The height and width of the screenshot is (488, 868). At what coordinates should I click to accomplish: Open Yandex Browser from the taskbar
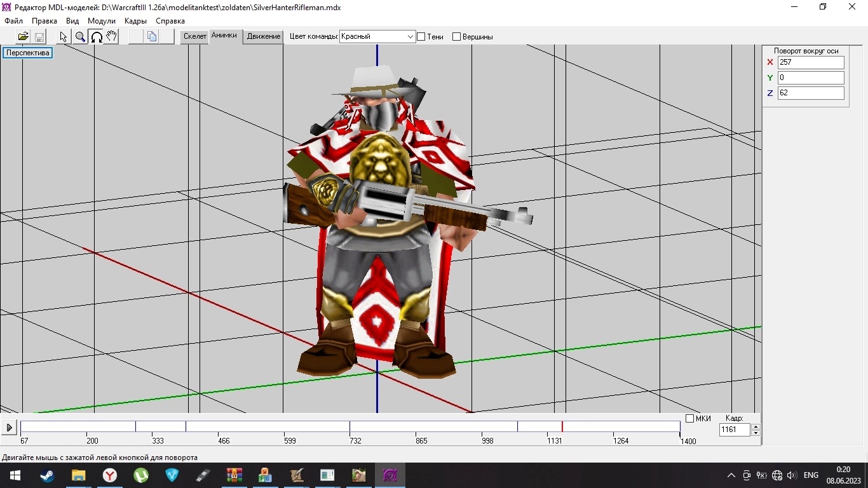[110, 475]
